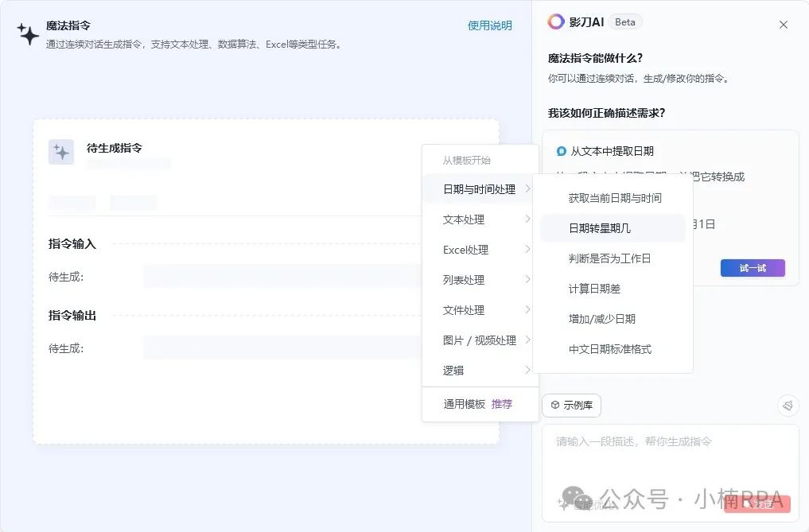Select 日期转星期几 submenu item
The image size is (809, 532).
613,228
